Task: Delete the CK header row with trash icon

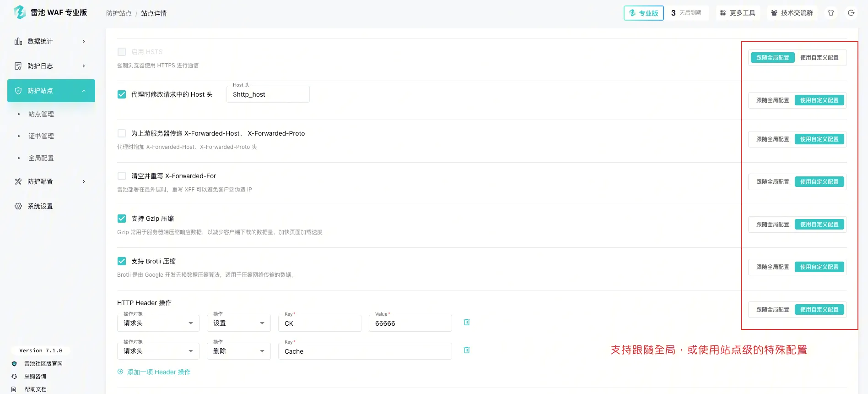Action: coord(466,322)
